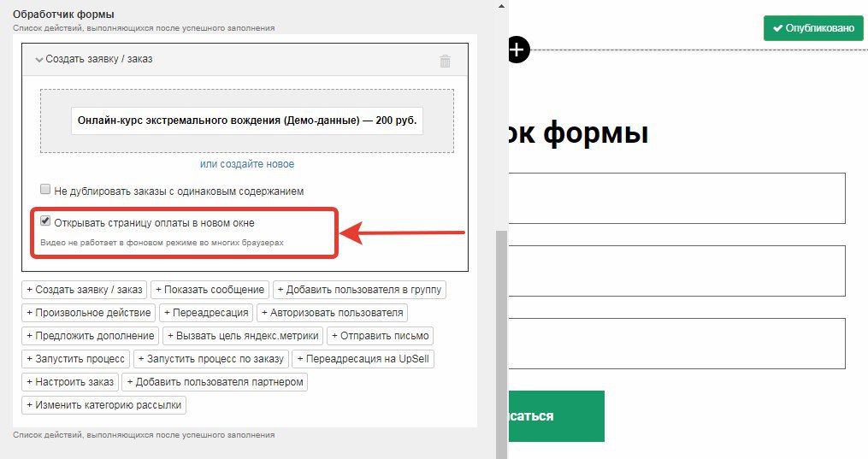Add '+ Авторизовать пользователя' action
The image size is (868, 459).
tap(332, 313)
